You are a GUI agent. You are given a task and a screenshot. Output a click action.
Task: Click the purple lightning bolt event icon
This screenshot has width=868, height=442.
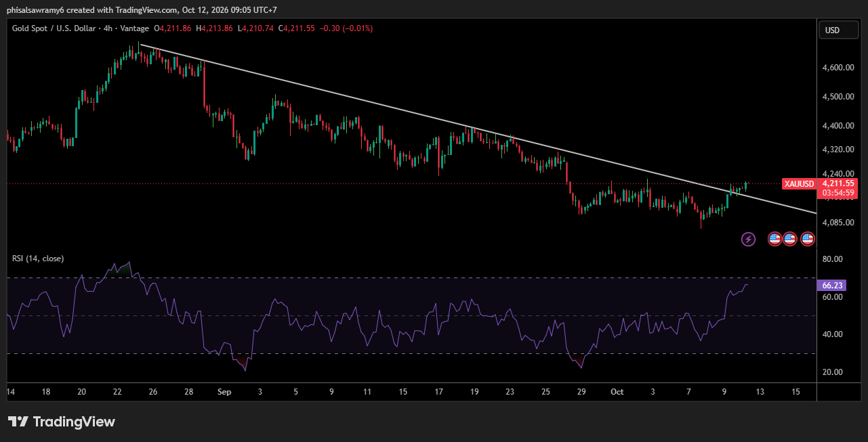click(749, 239)
